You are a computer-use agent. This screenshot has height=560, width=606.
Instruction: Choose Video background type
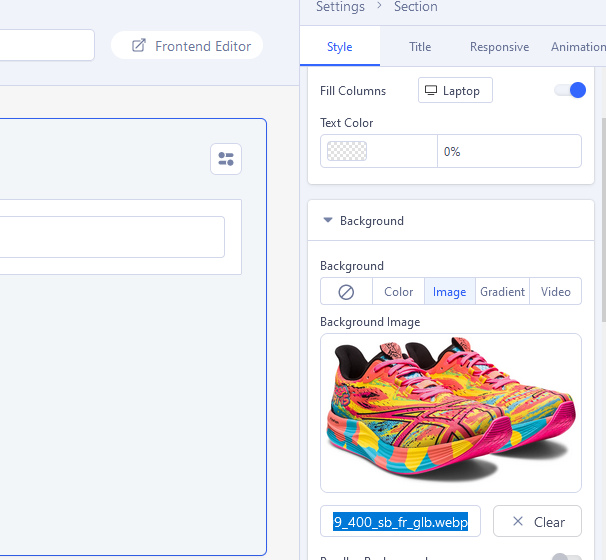point(555,292)
